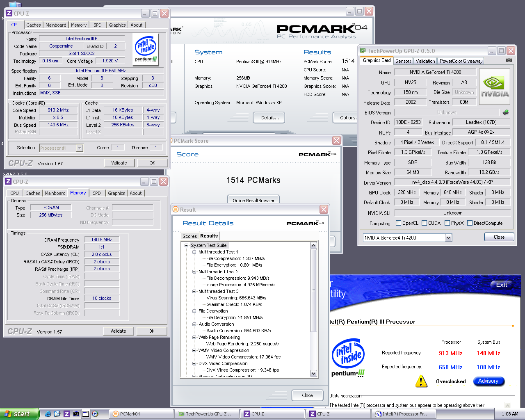This screenshot has height=420, width=525.
Task: Click OK in bottom CPU-Z window
Action: coord(151,331)
